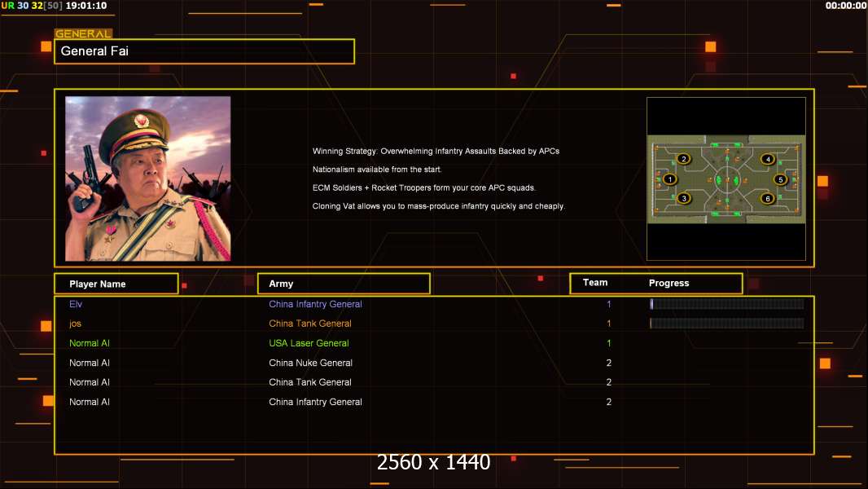Click the Winning Strategy description line
Viewport: 868px width, 489px height.
click(x=436, y=152)
